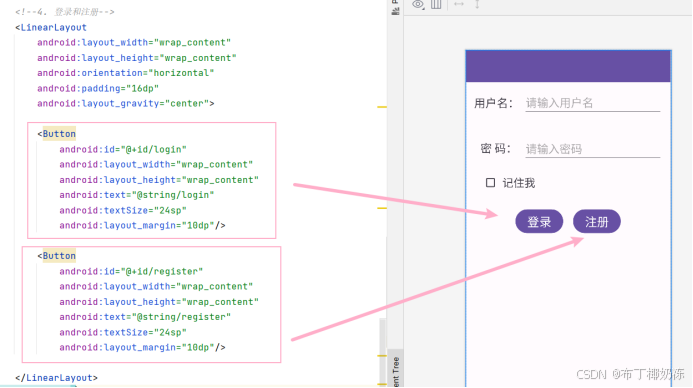Image resolution: width=693 pixels, height=388 pixels.
Task: Click the warning marker beside login textSize line
Action: pos(382,208)
